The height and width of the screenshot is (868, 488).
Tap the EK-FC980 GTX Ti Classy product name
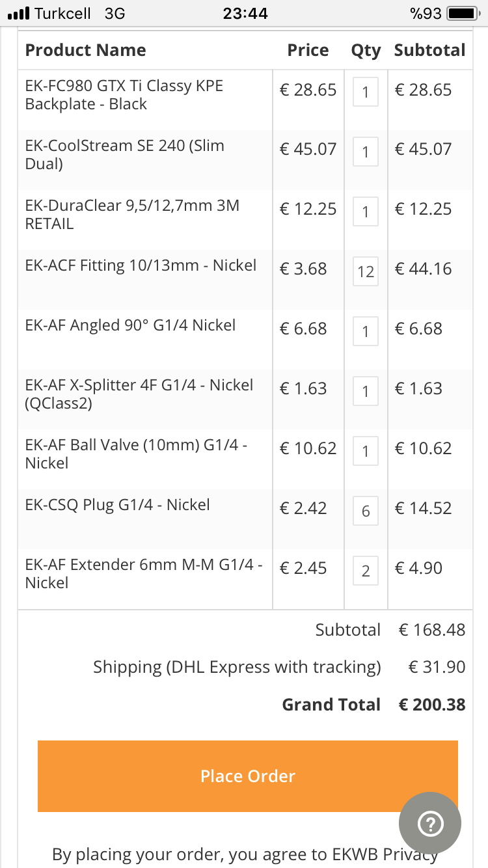124,95
